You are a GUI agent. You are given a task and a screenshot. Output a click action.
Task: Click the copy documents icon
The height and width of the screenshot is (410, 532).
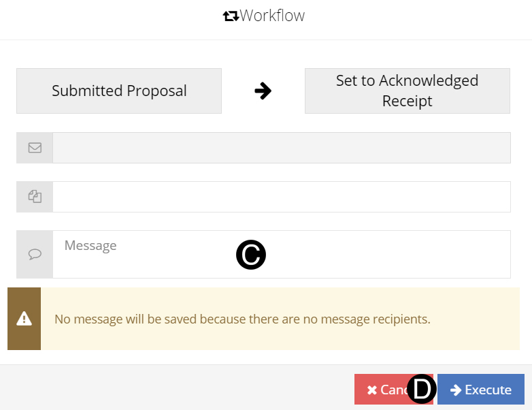tap(35, 197)
